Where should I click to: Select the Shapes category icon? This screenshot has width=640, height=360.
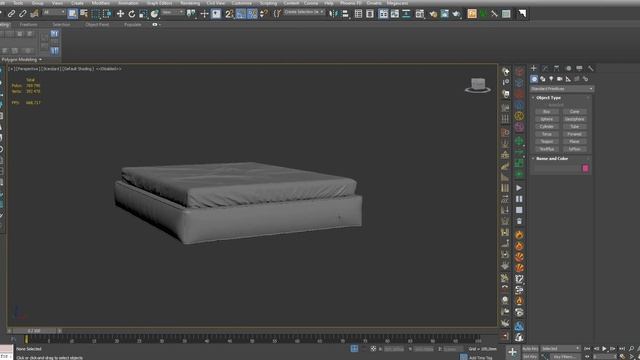pyautogui.click(x=542, y=79)
